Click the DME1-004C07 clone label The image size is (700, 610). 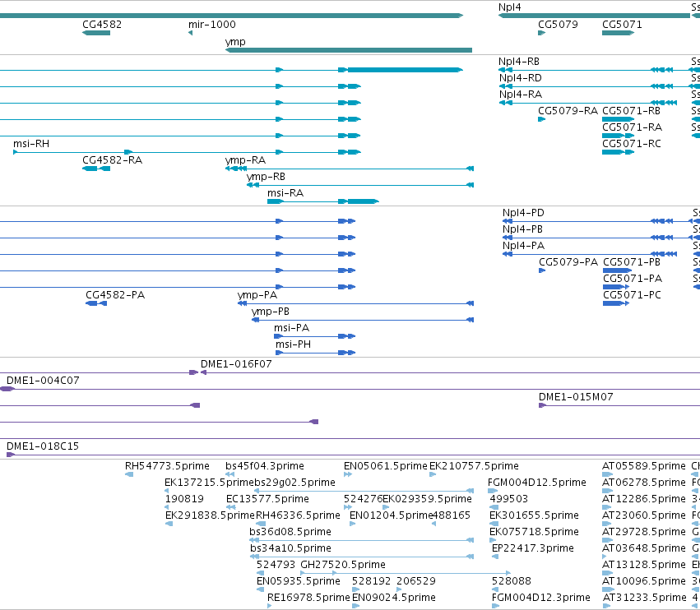point(43,381)
